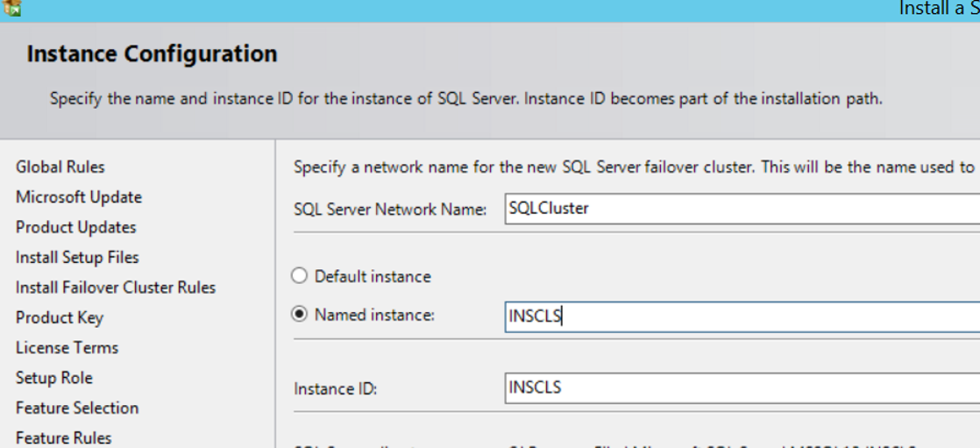This screenshot has height=448, width=980.
Task: Go to the Product Key step
Action: pyautogui.click(x=60, y=317)
